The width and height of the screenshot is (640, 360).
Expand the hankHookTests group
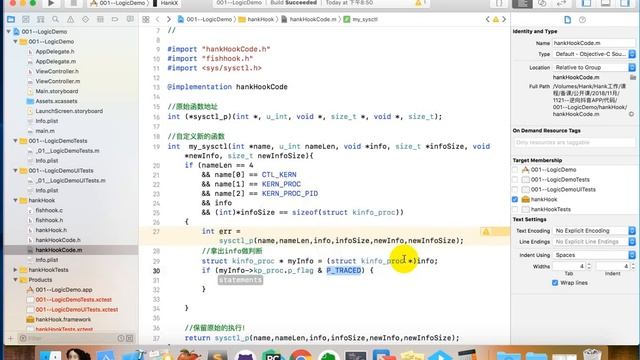pyautogui.click(x=16, y=270)
